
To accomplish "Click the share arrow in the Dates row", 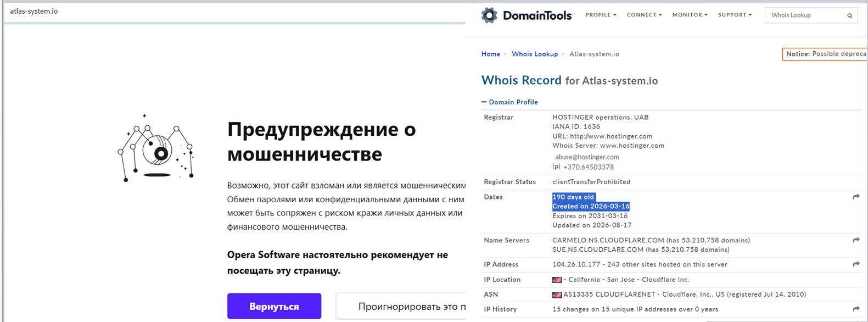I will pyautogui.click(x=856, y=197).
